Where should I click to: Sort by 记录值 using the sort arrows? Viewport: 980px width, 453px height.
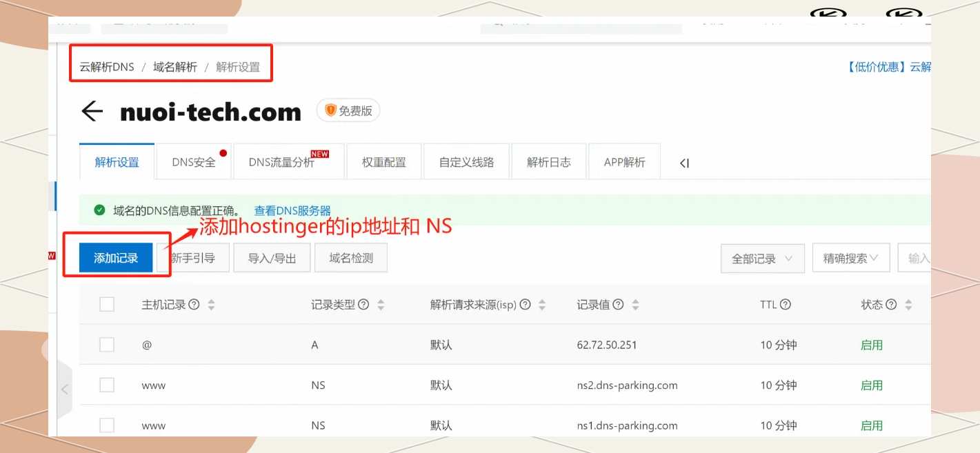coord(635,305)
